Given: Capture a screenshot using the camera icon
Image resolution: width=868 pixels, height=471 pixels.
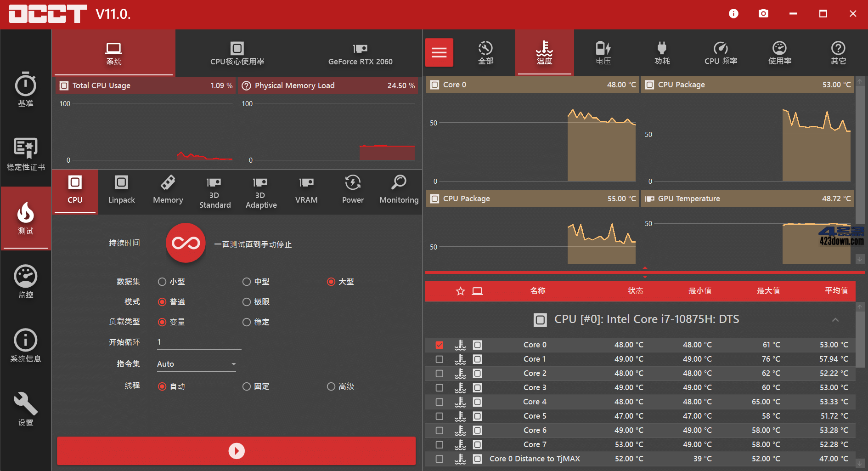Looking at the screenshot, I should [x=763, y=14].
